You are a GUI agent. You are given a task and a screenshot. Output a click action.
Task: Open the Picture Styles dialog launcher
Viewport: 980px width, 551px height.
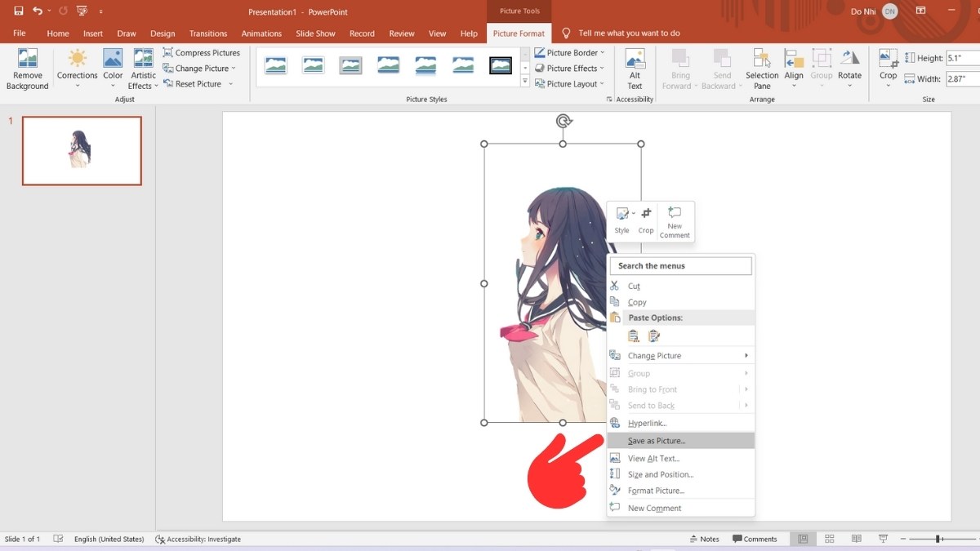[x=609, y=100]
